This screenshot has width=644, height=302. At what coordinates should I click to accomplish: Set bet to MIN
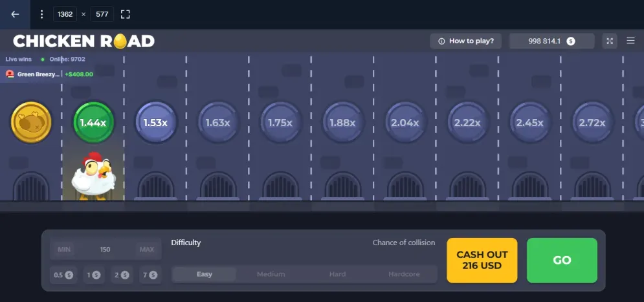(64, 250)
